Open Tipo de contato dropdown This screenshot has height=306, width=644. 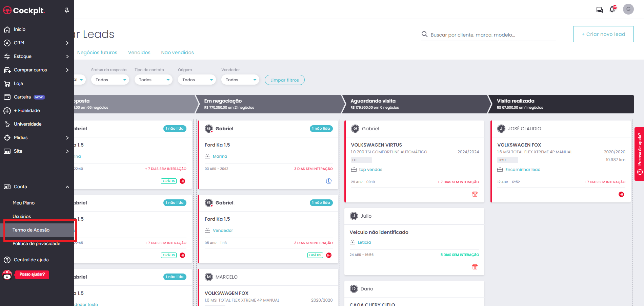pyautogui.click(x=154, y=80)
